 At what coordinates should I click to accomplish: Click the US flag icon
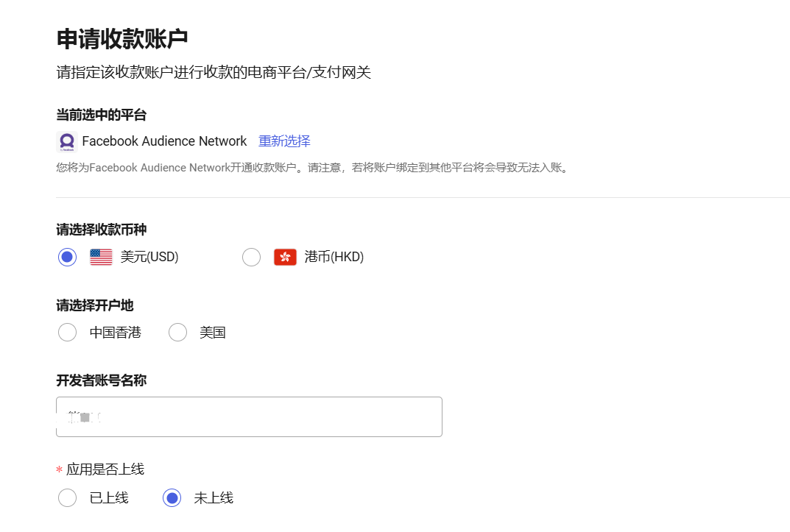pos(101,257)
